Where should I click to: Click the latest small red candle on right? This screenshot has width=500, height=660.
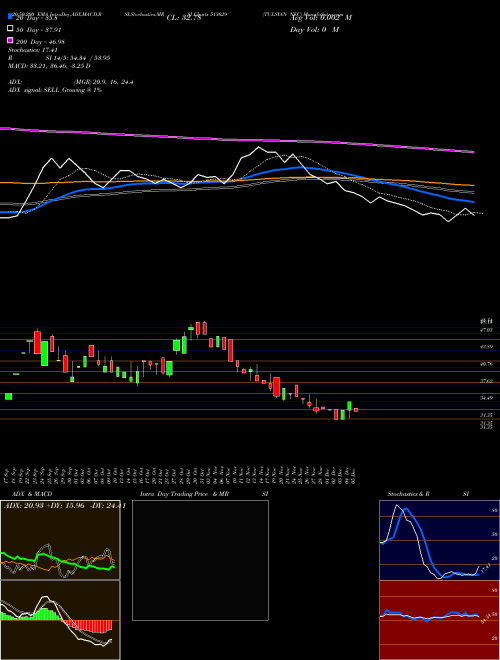click(356, 410)
